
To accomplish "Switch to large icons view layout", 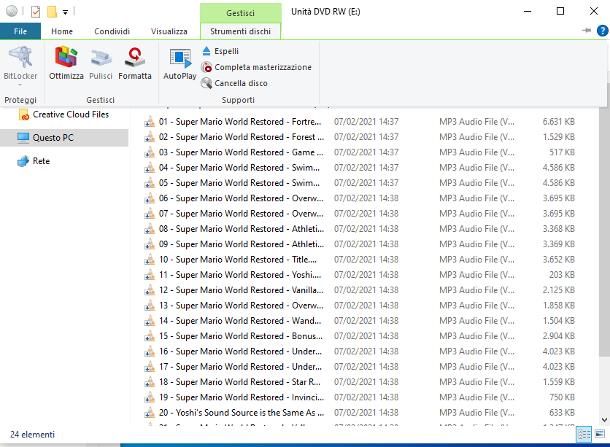I will [x=600, y=435].
